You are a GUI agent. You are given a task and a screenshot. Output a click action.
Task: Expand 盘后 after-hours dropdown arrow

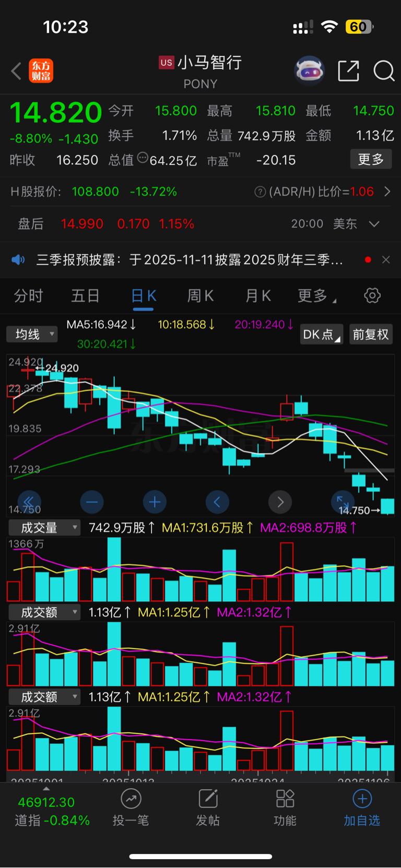(x=374, y=224)
